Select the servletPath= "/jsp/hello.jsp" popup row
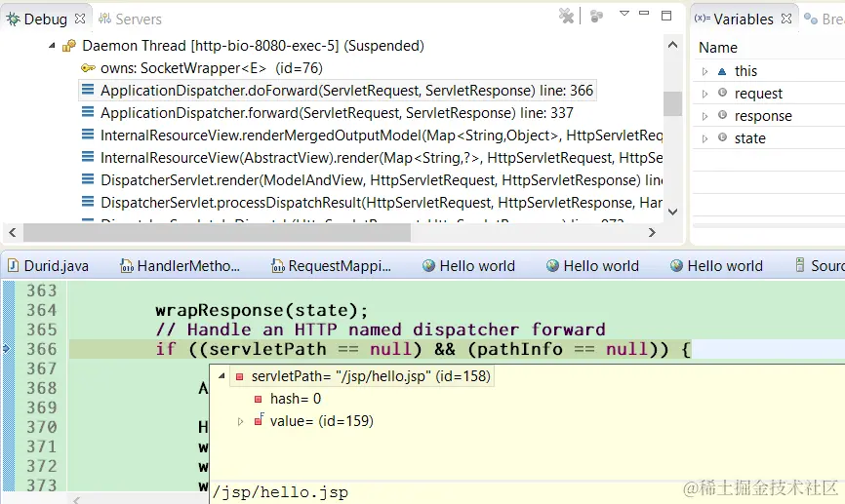Image resolution: width=845 pixels, height=504 pixels. click(362, 376)
